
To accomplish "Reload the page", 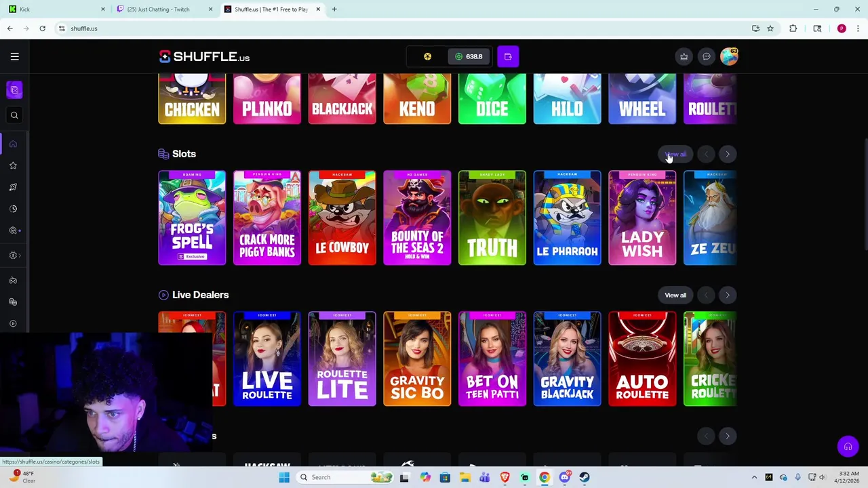I will [x=42, y=28].
